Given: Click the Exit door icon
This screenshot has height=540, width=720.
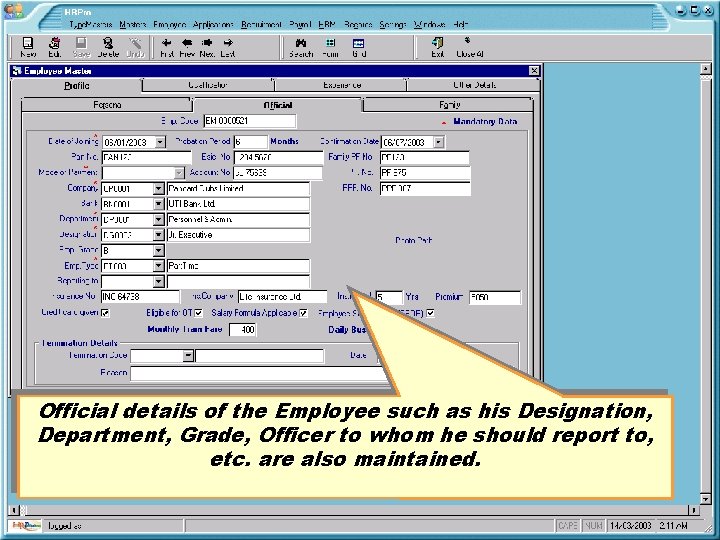Looking at the screenshot, I should (x=438, y=43).
